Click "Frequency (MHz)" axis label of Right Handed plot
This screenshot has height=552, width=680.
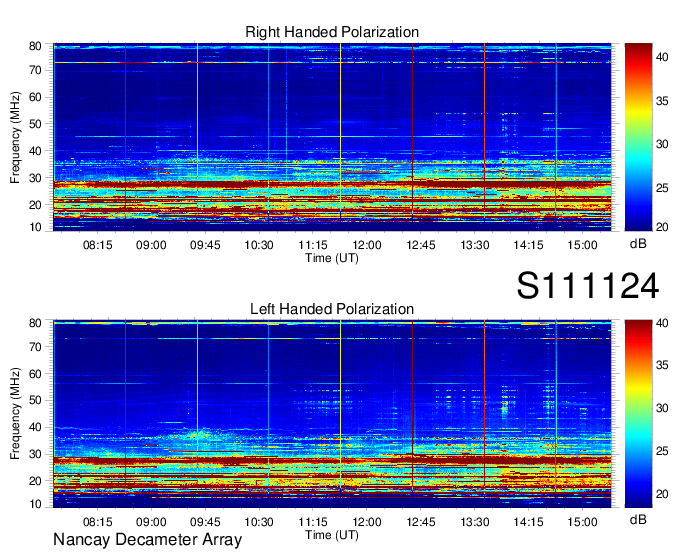[x=15, y=137]
